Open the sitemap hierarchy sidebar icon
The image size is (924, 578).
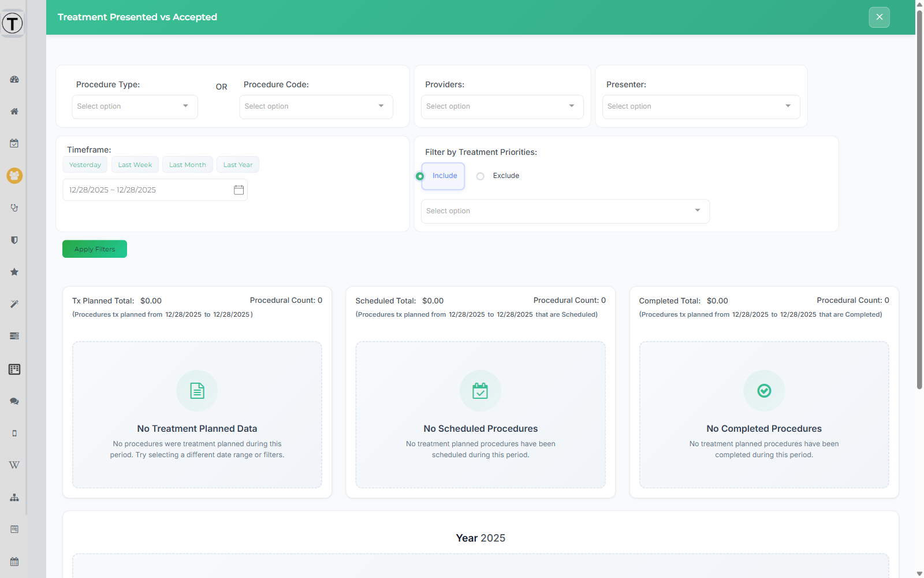coord(14,497)
